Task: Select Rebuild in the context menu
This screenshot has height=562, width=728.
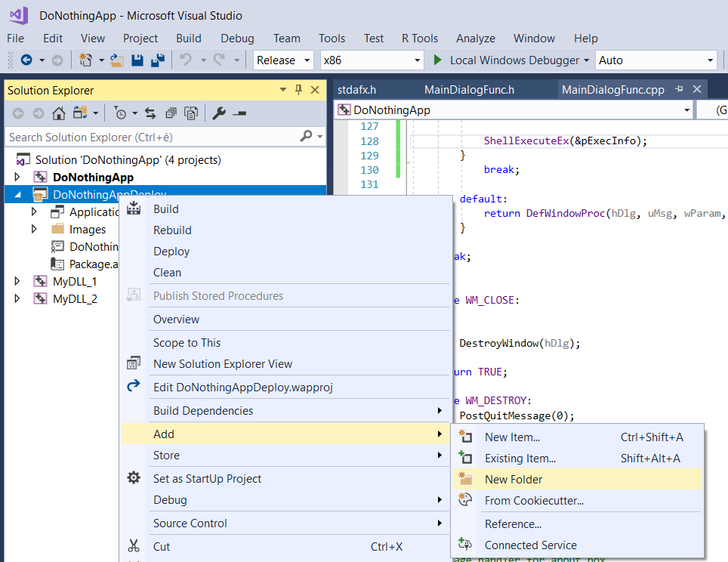Action: tap(285, 230)
